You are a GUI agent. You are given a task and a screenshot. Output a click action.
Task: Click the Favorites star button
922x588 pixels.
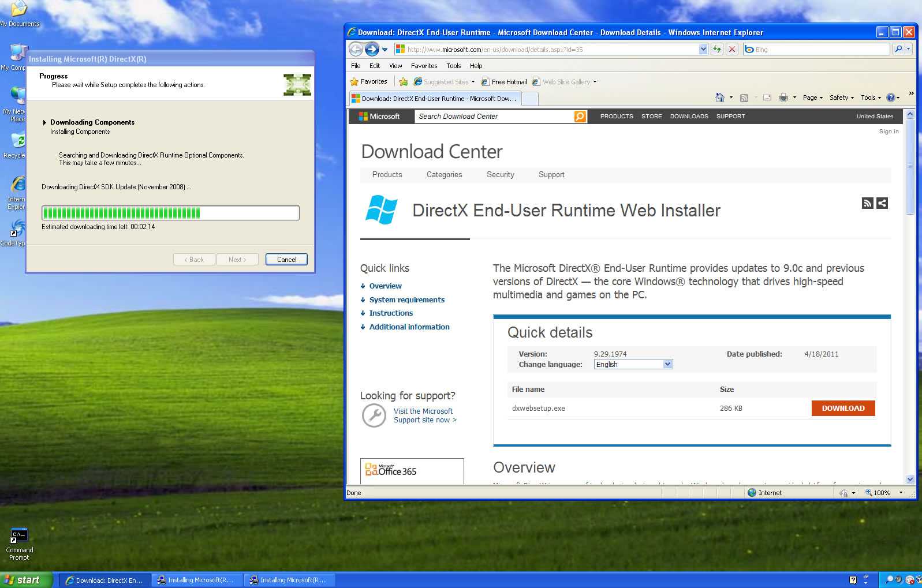pos(368,81)
